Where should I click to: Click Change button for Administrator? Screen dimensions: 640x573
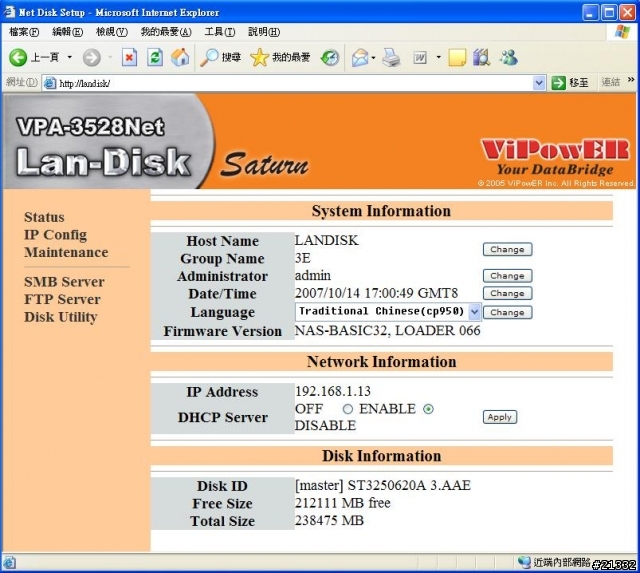coord(507,276)
